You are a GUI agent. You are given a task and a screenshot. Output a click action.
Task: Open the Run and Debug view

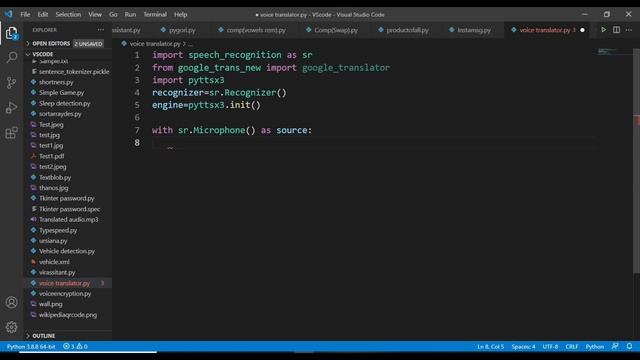11,108
